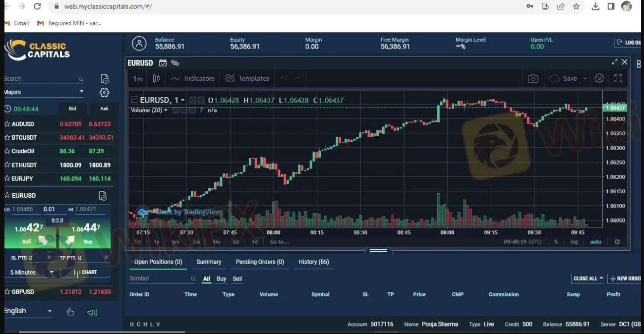Take a chart snapshot with the camera icon
This screenshot has height=334, width=644.
(x=533, y=78)
